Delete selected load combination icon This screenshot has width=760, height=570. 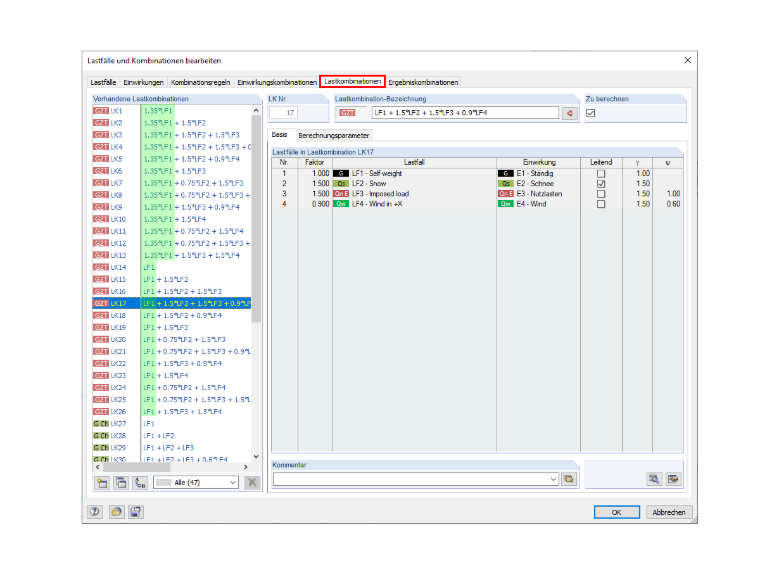click(x=252, y=482)
